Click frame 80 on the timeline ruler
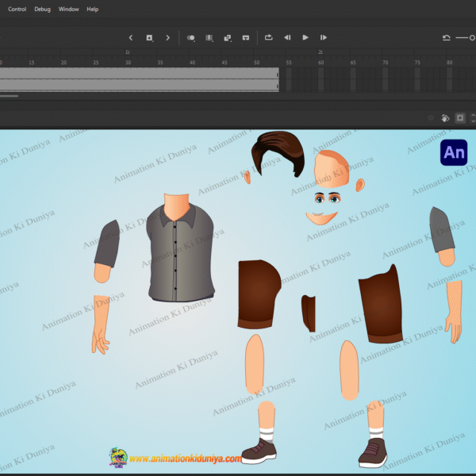476x476 pixels. click(450, 63)
